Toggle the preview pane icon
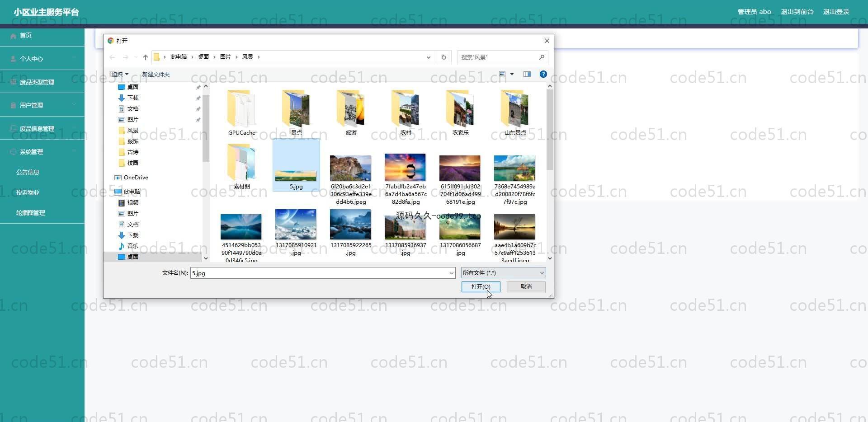 [x=527, y=74]
